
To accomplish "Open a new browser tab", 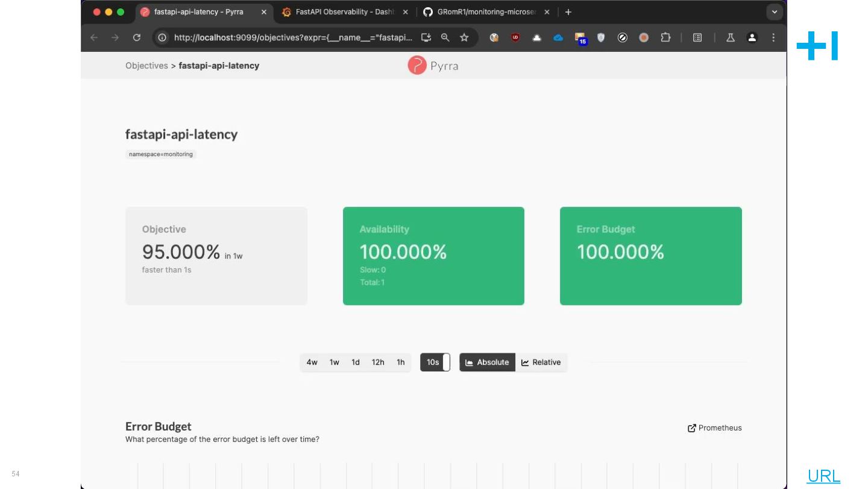I will click(568, 12).
